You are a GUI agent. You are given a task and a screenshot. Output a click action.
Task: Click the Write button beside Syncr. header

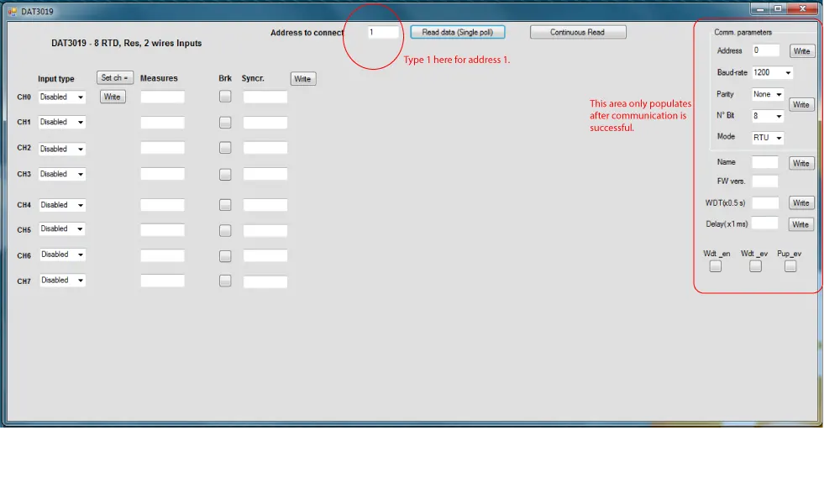[x=302, y=79]
